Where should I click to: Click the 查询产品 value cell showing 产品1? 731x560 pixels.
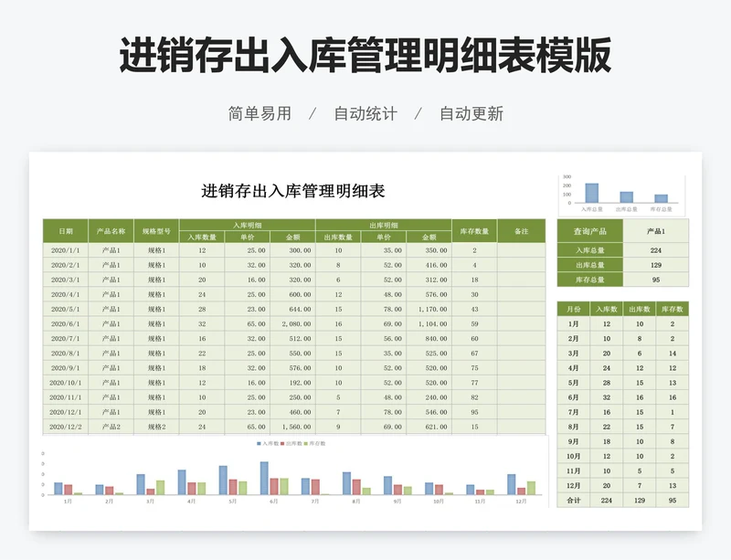coord(655,231)
